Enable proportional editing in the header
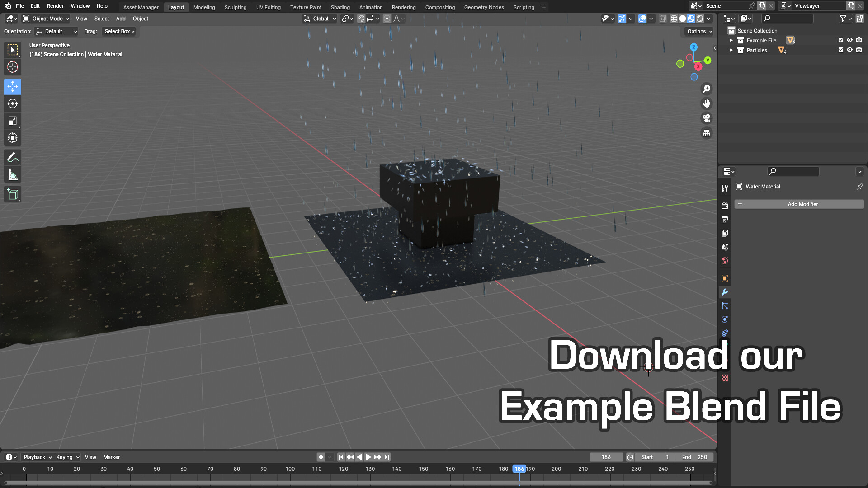The width and height of the screenshot is (868, 488). click(387, 19)
